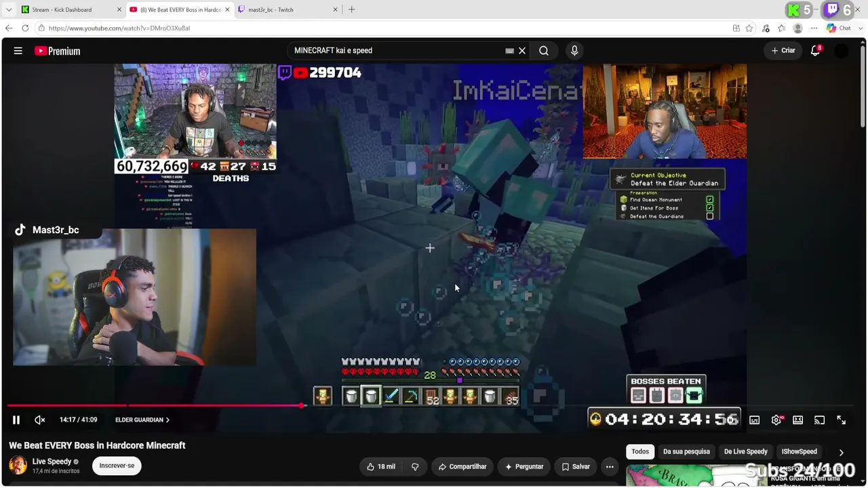
Task: Cast the video to a TV
Action: pyautogui.click(x=820, y=420)
